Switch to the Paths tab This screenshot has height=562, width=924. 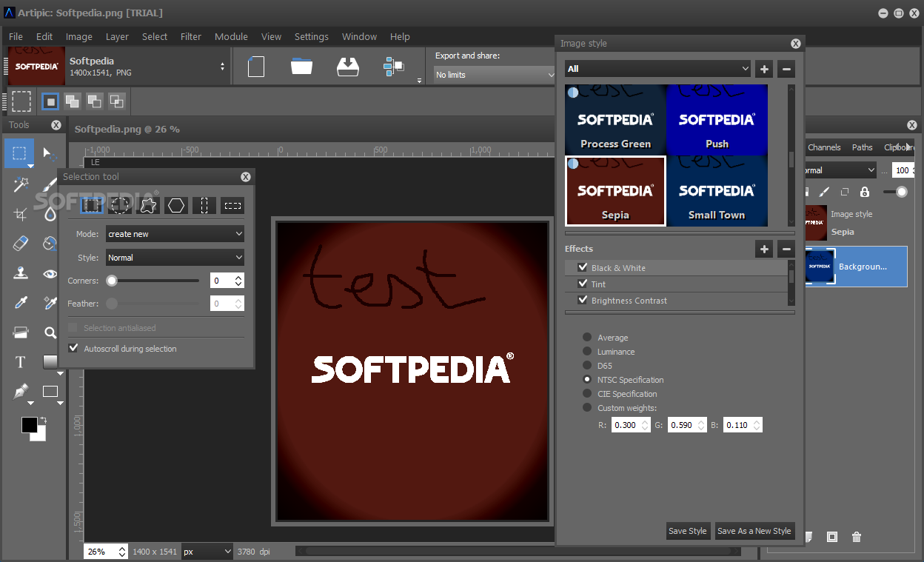point(862,147)
